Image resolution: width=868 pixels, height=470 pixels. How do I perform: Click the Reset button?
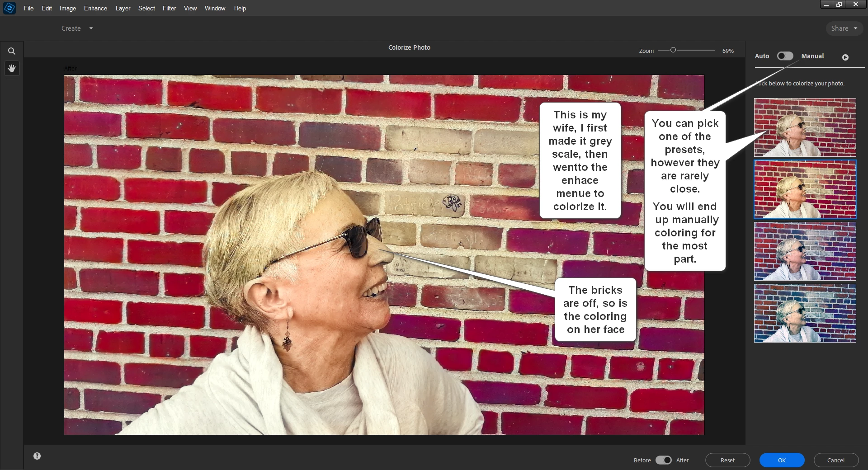click(x=728, y=460)
